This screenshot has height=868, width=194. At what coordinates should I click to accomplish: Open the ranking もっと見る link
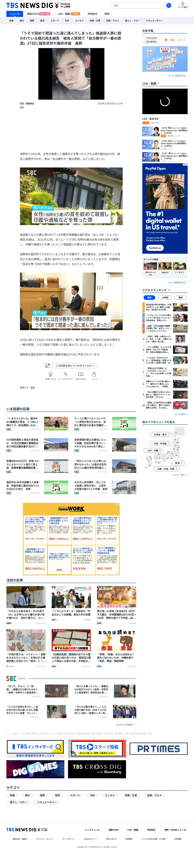[x=181, y=414]
